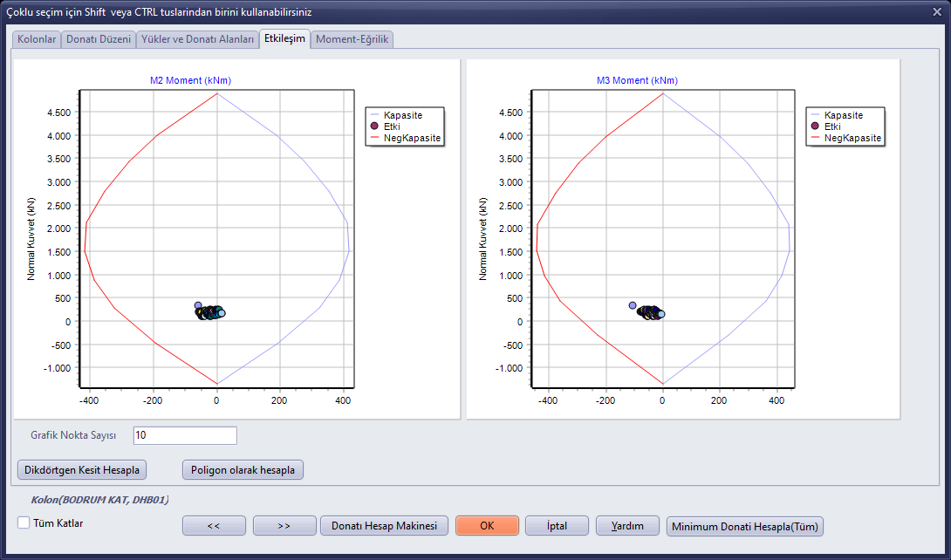Go to previous column with << button
951x560 pixels.
pyautogui.click(x=214, y=525)
